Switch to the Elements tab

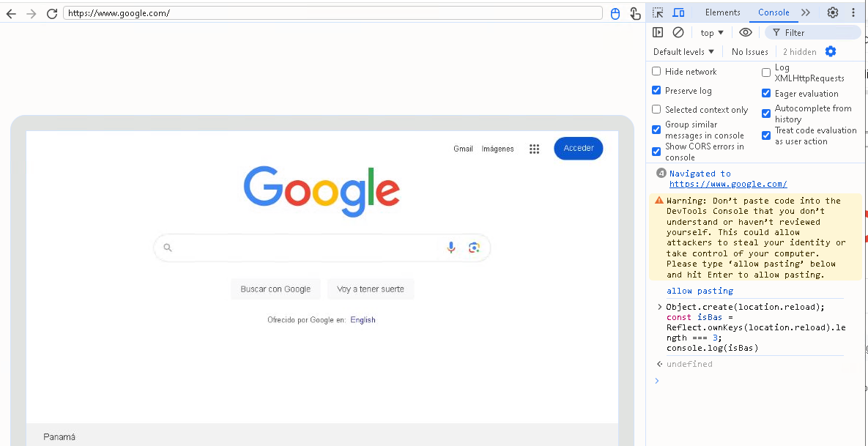(722, 12)
